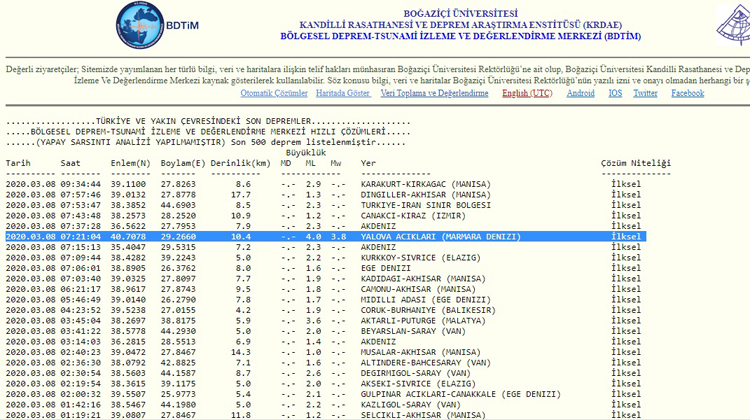Click timestamp 2020.03.08 09:34:44
The height and width of the screenshot is (420, 750).
[53, 184]
